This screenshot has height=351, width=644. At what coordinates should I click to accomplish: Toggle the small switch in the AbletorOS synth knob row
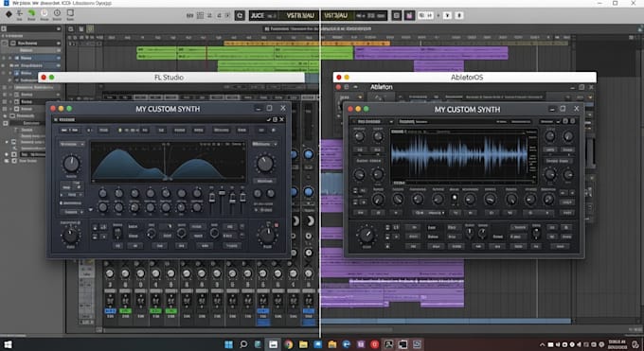pos(455,199)
